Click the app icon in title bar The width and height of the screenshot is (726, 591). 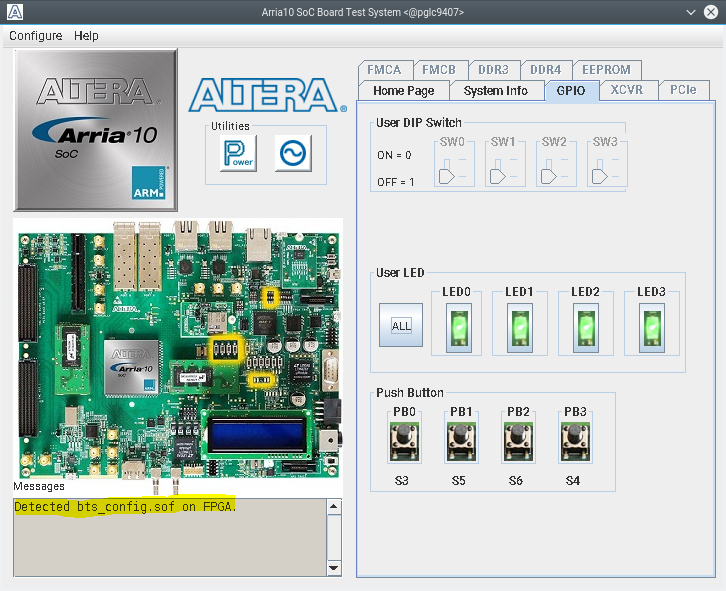[14, 11]
